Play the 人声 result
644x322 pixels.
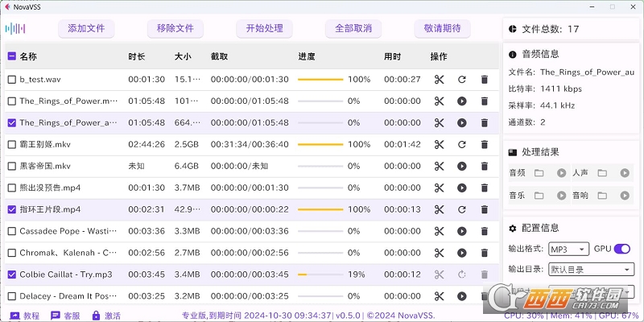pyautogui.click(x=625, y=173)
